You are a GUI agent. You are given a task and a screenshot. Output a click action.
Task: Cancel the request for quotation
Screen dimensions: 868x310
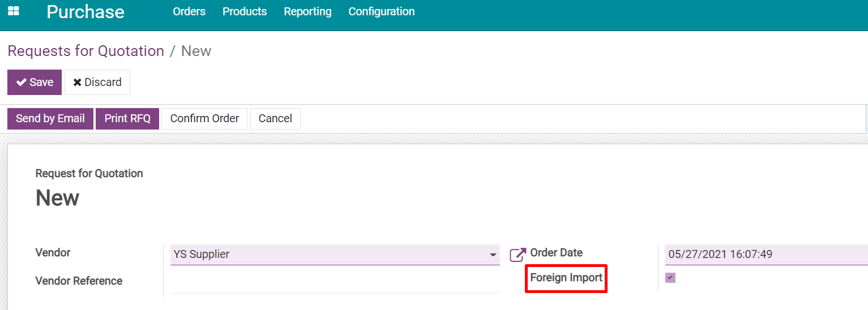[275, 119]
